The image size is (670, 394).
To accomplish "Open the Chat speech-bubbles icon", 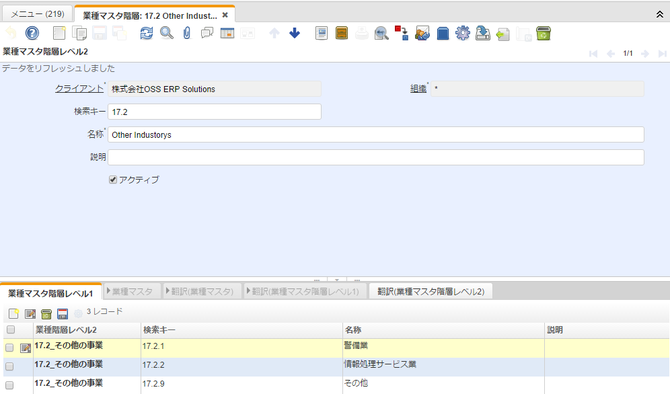I will 207,33.
